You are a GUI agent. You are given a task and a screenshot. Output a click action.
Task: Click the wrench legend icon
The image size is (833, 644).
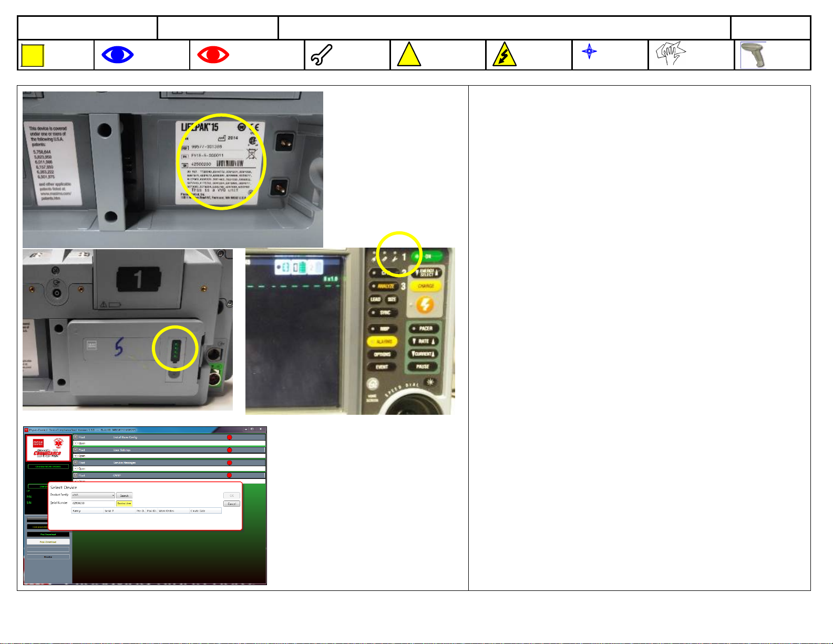tap(322, 55)
